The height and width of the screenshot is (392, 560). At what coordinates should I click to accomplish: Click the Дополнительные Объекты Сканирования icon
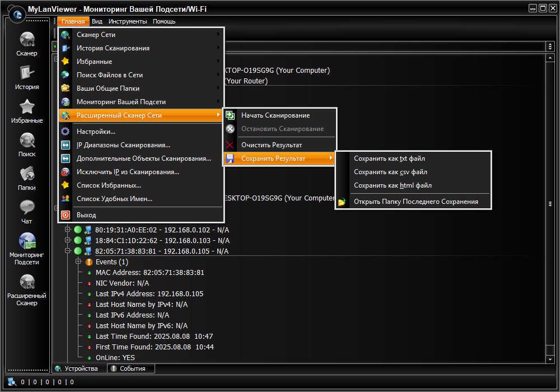66,158
